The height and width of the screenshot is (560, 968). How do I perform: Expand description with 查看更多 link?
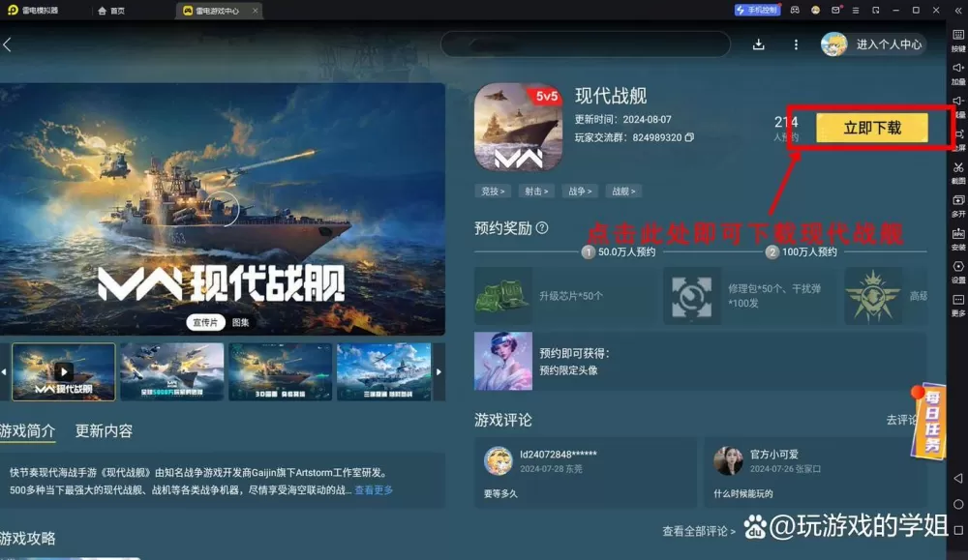(374, 489)
